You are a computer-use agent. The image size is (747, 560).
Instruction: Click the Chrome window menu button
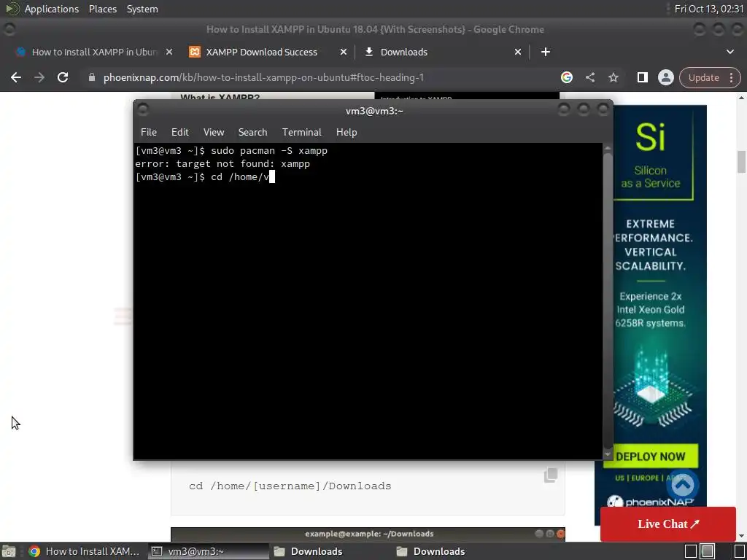tap(9, 29)
